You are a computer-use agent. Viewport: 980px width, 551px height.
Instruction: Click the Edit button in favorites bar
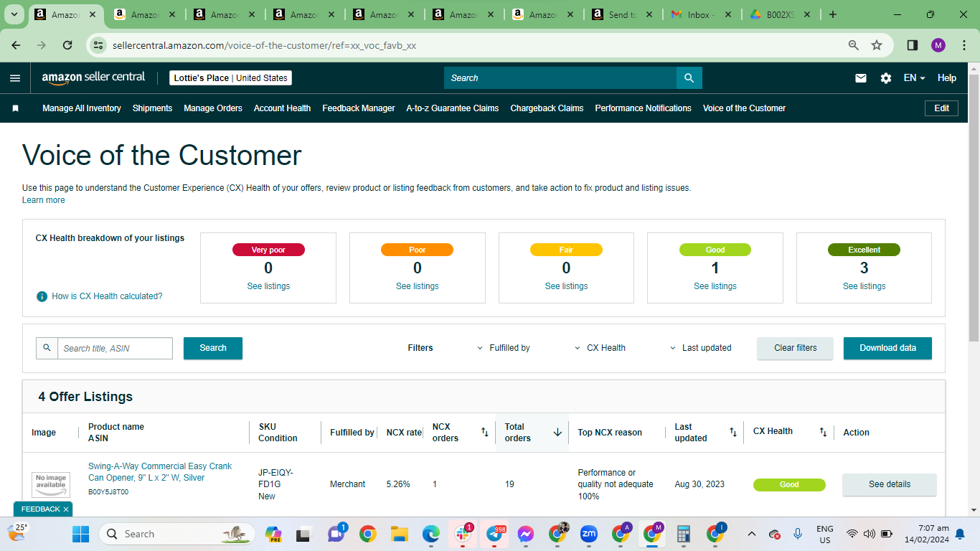(x=941, y=108)
